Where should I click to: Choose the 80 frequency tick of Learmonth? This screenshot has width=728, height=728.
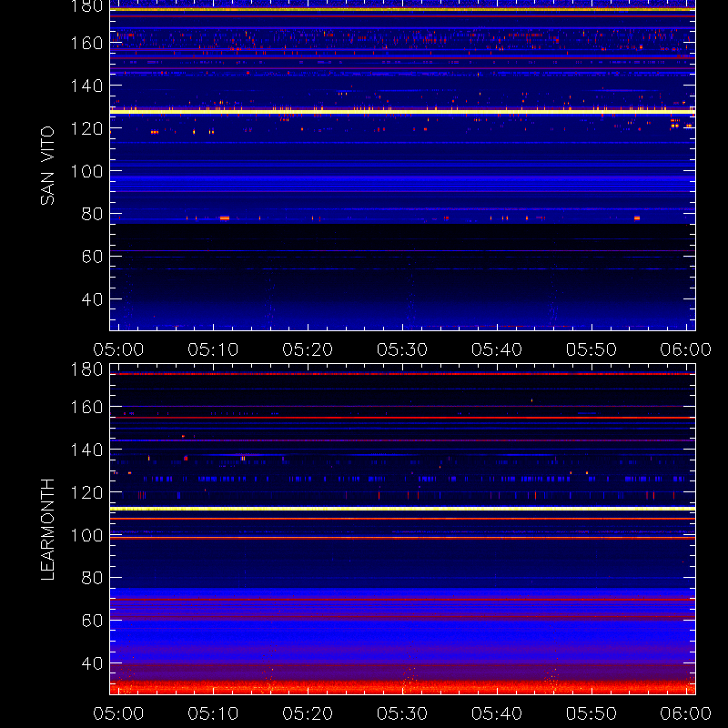93,578
